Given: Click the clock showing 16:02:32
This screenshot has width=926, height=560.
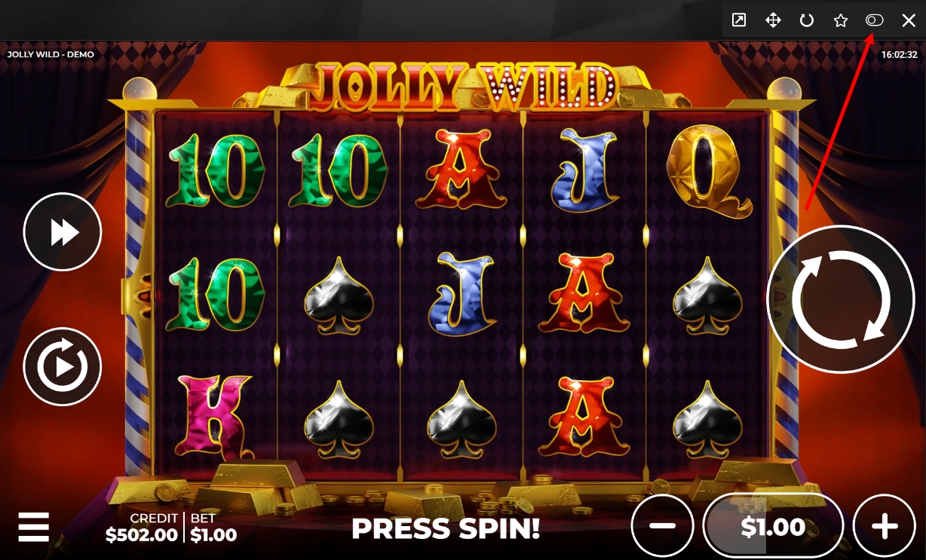Looking at the screenshot, I should pos(899,54).
